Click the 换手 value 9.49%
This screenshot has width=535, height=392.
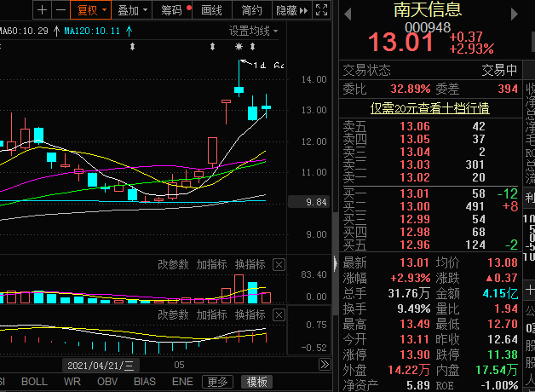click(x=413, y=308)
